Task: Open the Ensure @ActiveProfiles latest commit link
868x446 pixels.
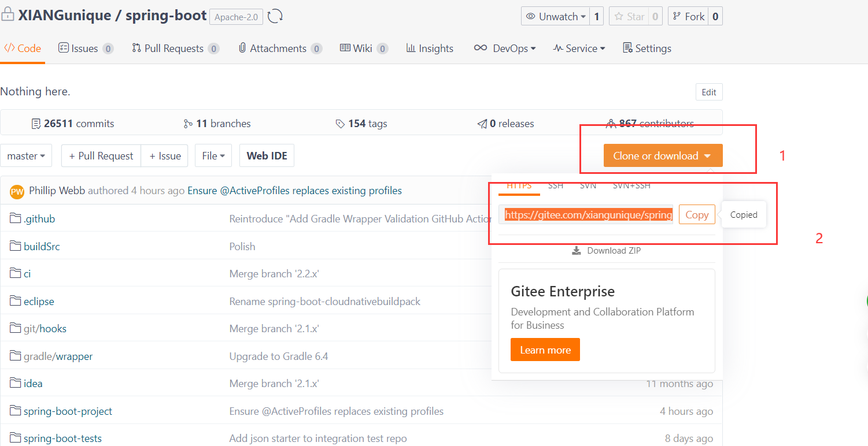Action: tap(295, 191)
